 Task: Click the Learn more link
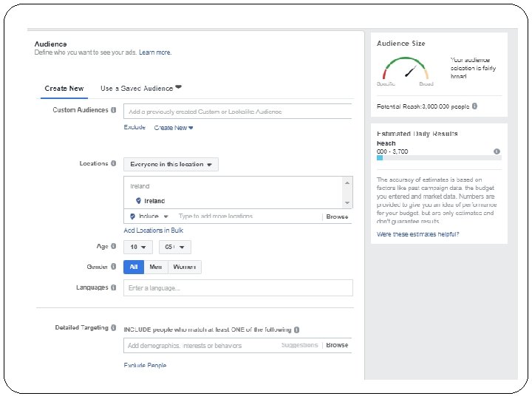[x=155, y=52]
